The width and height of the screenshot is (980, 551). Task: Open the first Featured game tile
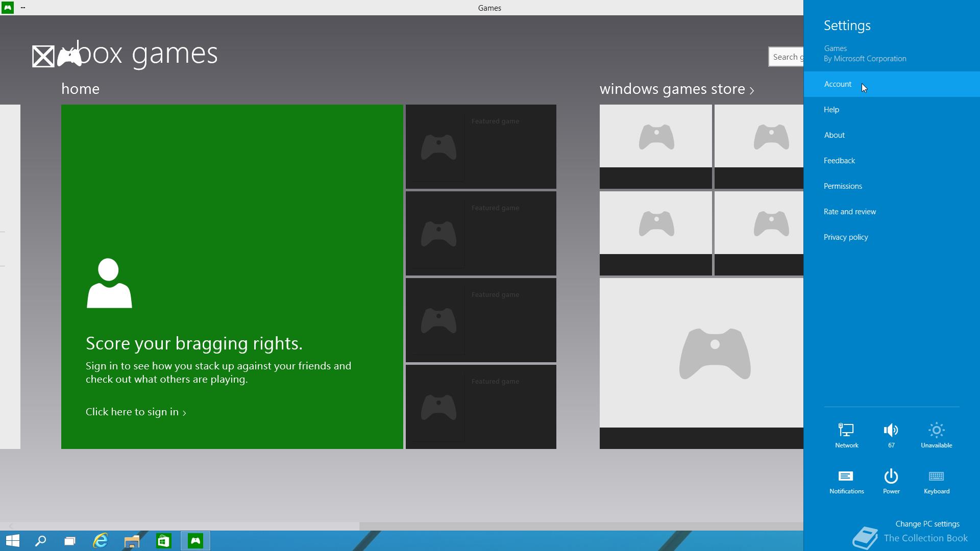click(x=481, y=146)
